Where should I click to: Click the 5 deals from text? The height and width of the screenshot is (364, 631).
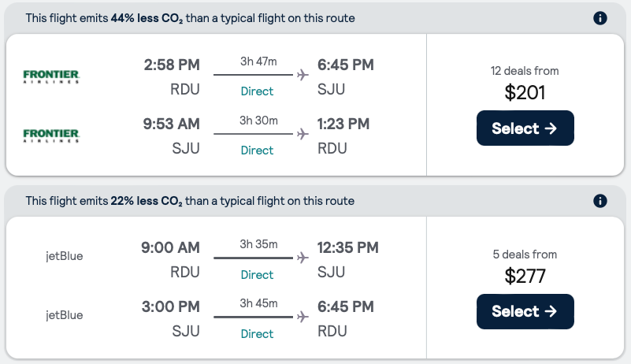coord(525,254)
